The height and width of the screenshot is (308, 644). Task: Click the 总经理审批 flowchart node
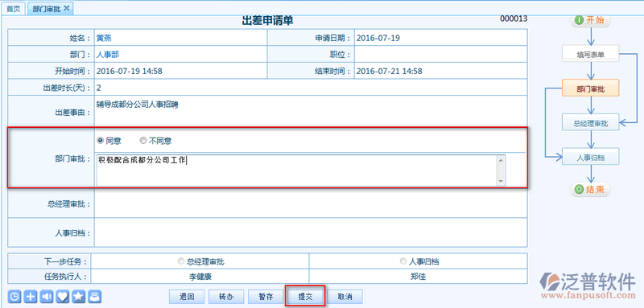point(591,122)
